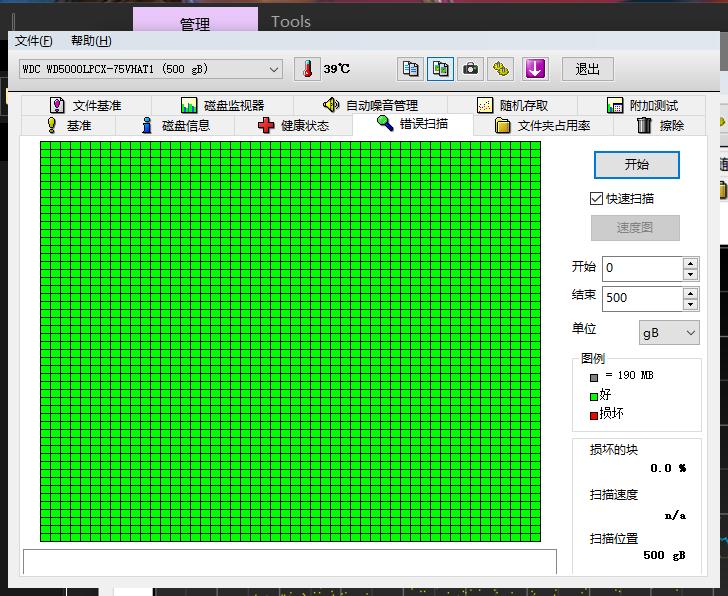Click the red 损坏 legend swatch
Image resolution: width=728 pixels, height=596 pixels.
click(x=593, y=415)
